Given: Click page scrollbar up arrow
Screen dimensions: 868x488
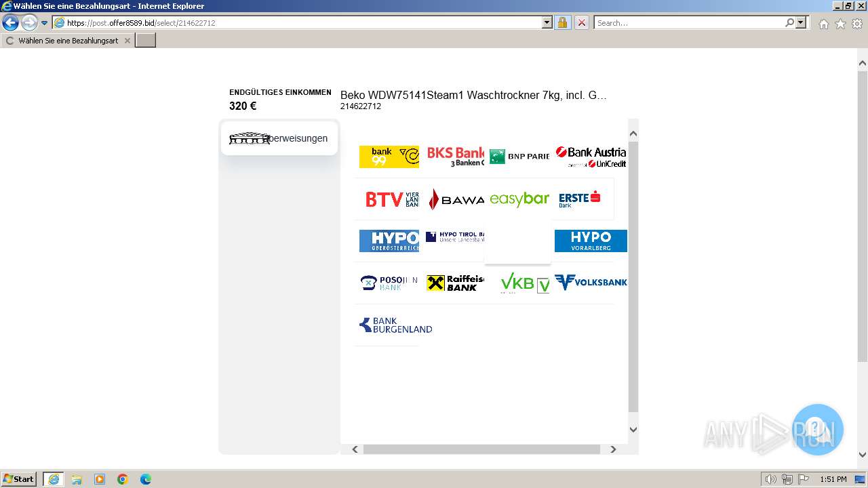Looking at the screenshot, I should click(863, 63).
